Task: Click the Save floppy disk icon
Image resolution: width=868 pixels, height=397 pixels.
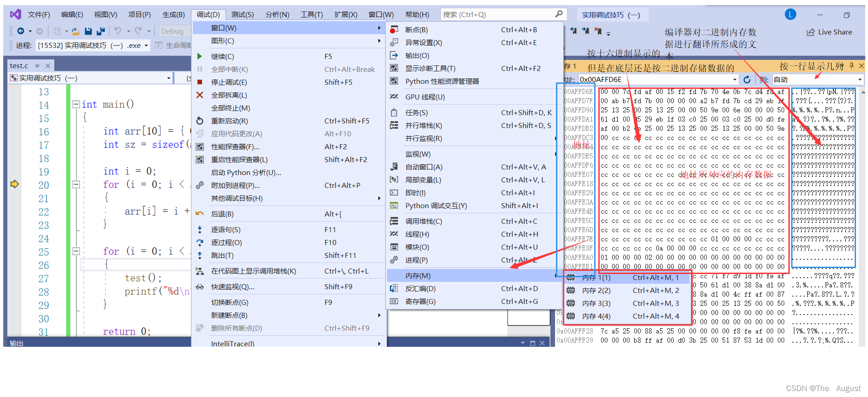Action: coord(88,31)
